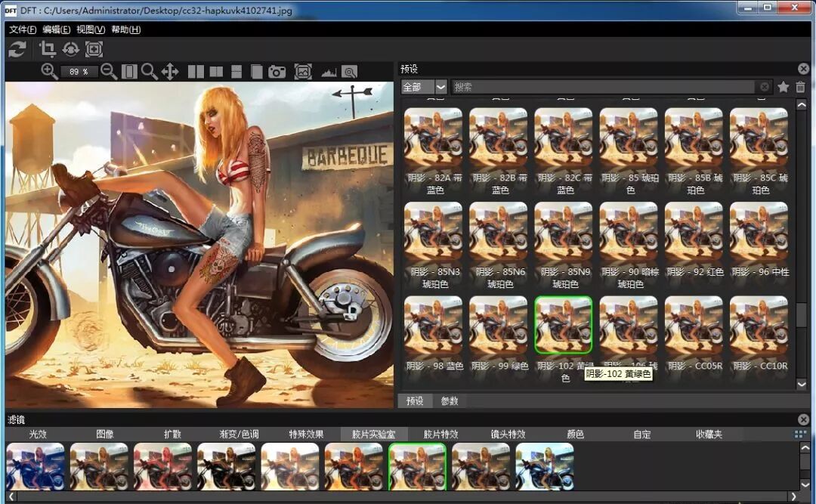Close the 预设 presets panel
The height and width of the screenshot is (504, 816).
[x=803, y=69]
